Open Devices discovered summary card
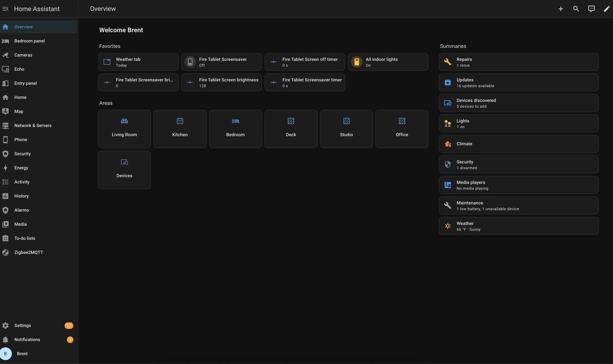 pyautogui.click(x=519, y=103)
